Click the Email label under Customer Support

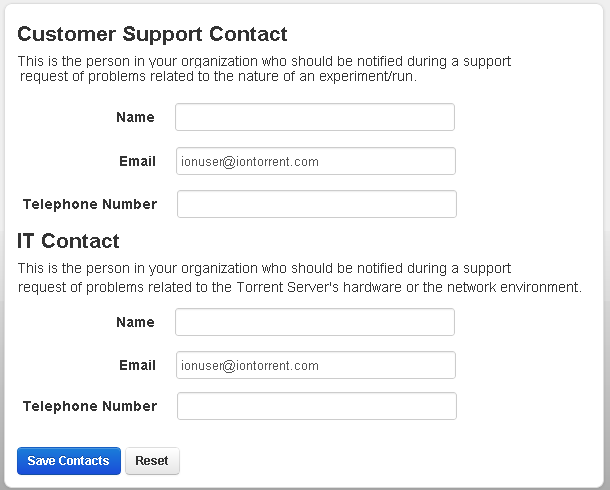coord(137,161)
